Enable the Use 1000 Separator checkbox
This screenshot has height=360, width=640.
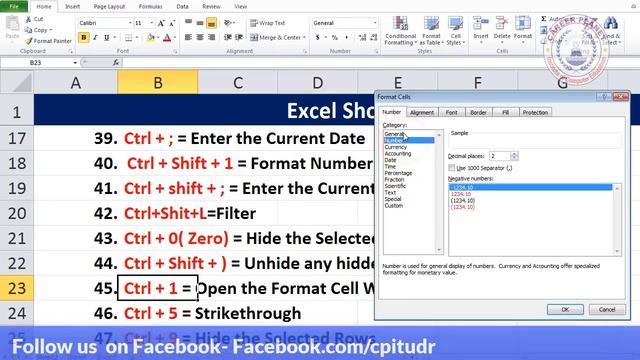[451, 168]
